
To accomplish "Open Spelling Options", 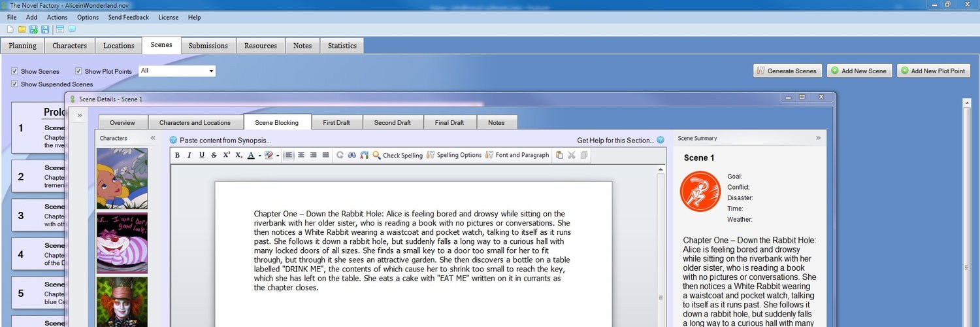I will [454, 155].
